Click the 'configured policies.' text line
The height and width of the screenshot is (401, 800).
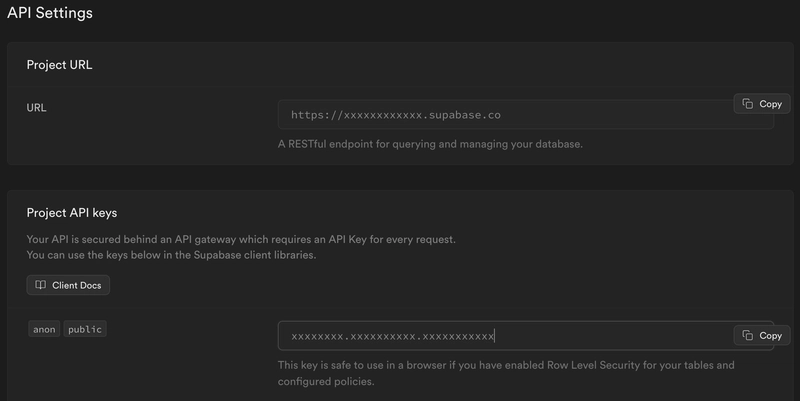tap(326, 381)
